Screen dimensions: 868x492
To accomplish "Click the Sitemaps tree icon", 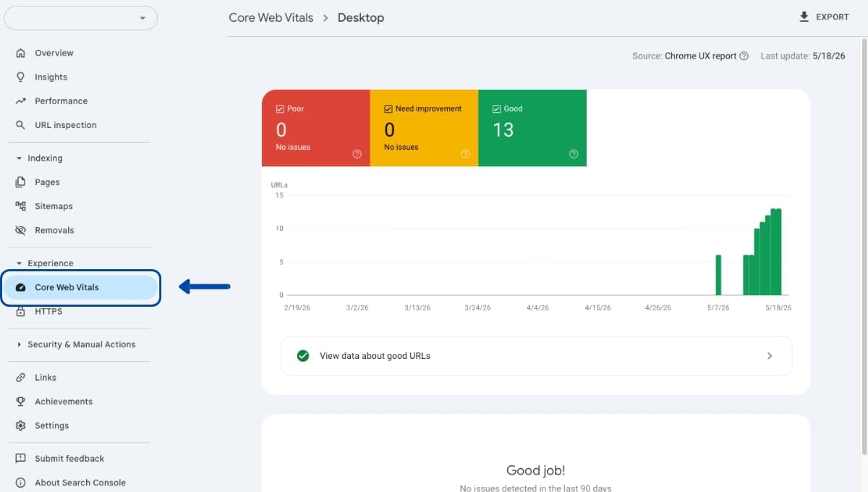I will (x=20, y=206).
